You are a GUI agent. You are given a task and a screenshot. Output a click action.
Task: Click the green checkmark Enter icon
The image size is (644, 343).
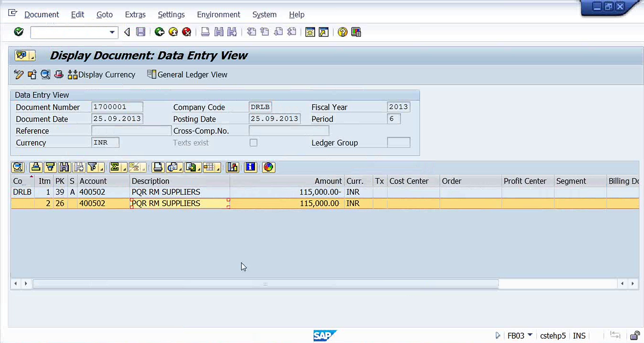click(x=18, y=32)
